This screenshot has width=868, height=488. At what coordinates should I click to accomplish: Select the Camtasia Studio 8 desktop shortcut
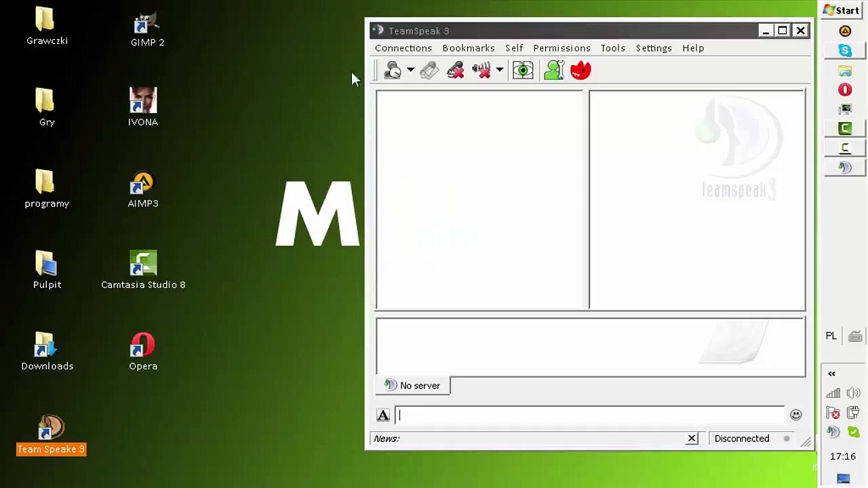click(143, 270)
